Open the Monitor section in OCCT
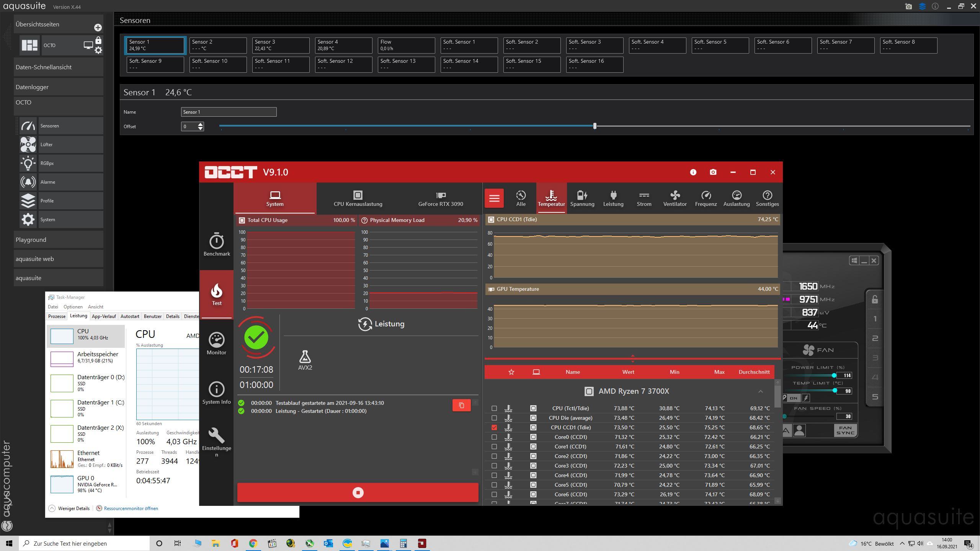Image resolution: width=980 pixels, height=551 pixels. (x=217, y=343)
